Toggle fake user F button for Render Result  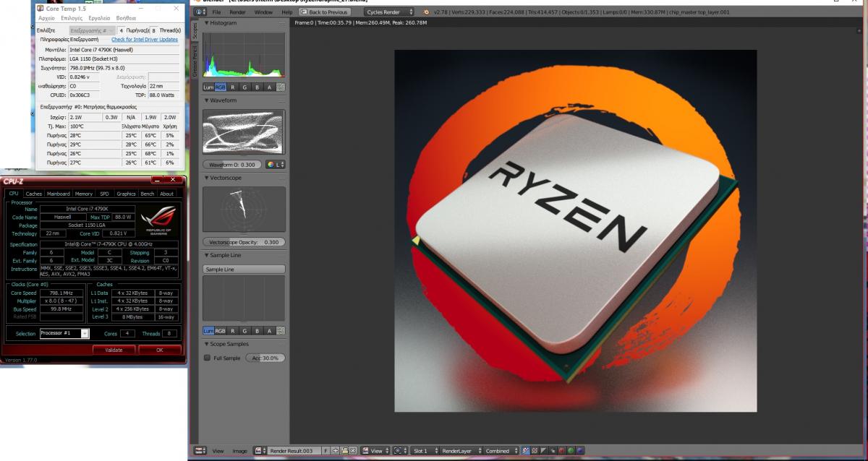click(x=325, y=451)
